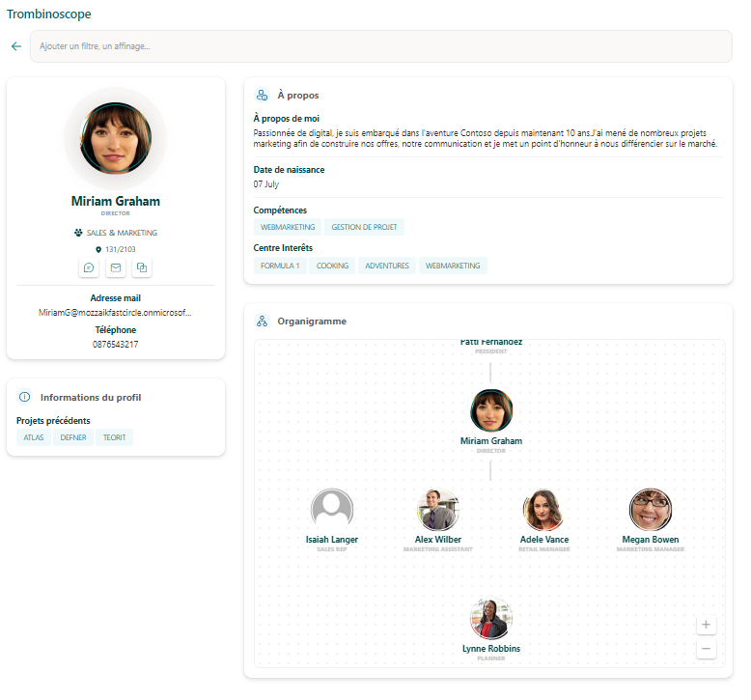The height and width of the screenshot is (700, 751).
Task: Open Megan Bowen's photo in org chart
Action: tap(651, 509)
